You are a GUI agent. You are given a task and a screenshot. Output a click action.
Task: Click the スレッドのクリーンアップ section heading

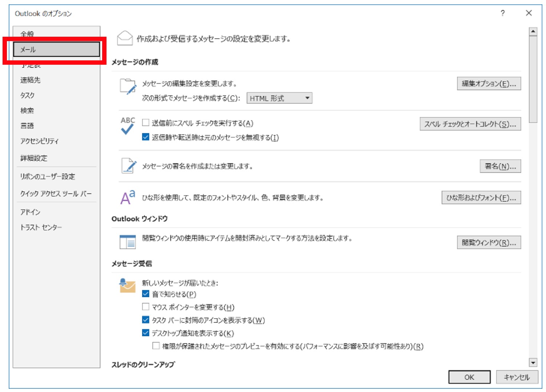pos(143,364)
